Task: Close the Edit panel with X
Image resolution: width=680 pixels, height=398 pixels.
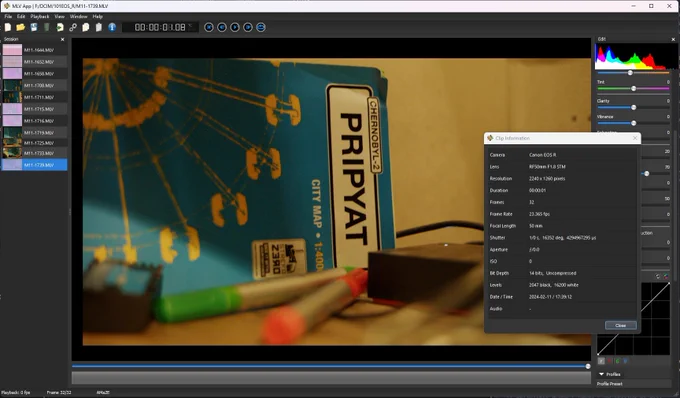Action: coord(673,39)
